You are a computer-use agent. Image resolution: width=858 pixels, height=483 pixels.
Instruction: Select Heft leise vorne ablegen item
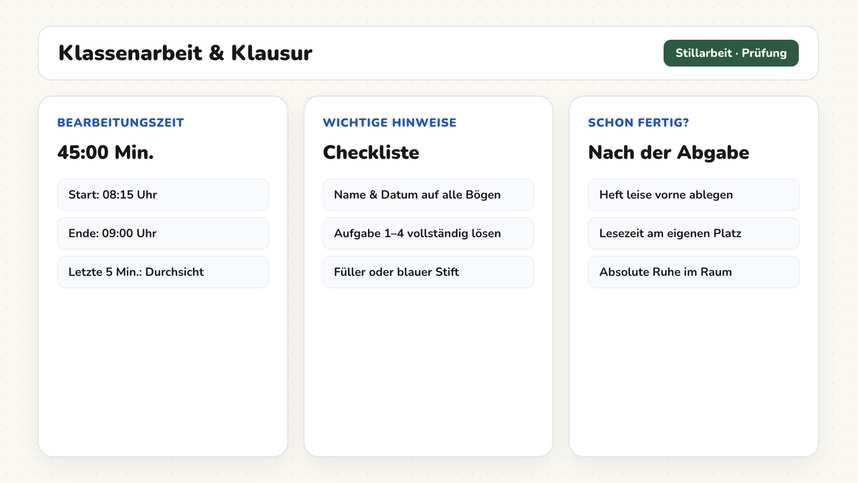tap(693, 195)
